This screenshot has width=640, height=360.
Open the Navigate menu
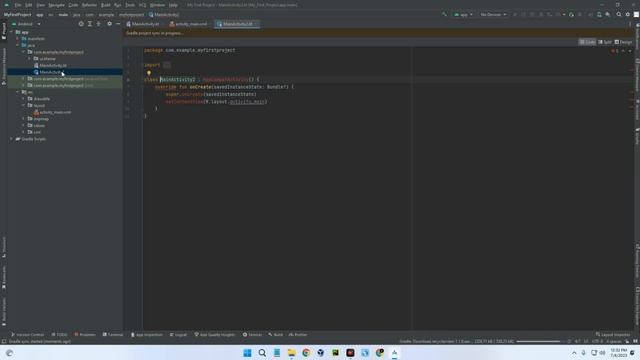[56, 5]
